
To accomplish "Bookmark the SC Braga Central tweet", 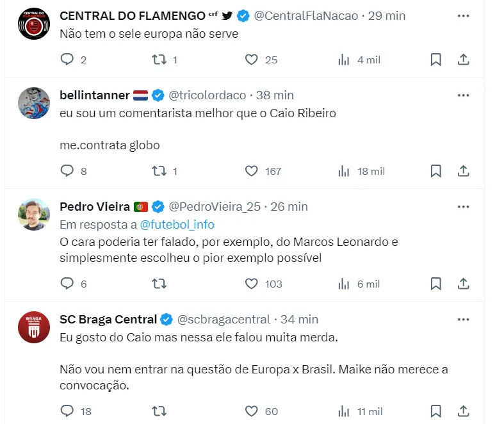I will click(435, 411).
